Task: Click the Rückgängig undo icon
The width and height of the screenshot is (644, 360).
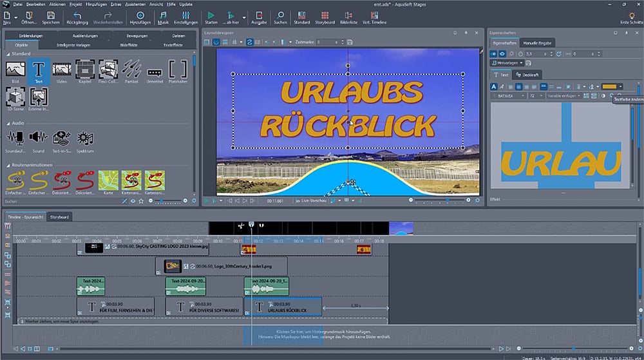Action: pyautogui.click(x=77, y=15)
